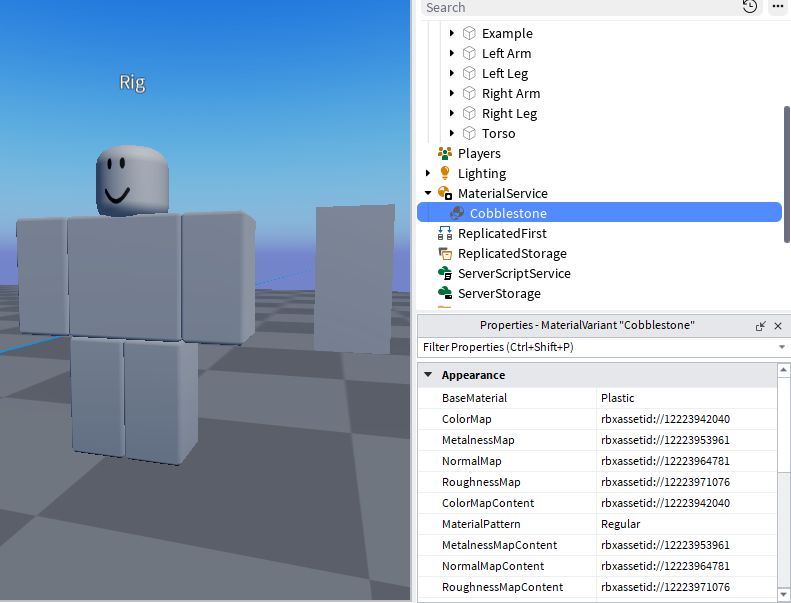Screen dimensions: 791x603
Task: Edit the ColorMap asset id value
Action: click(x=686, y=419)
